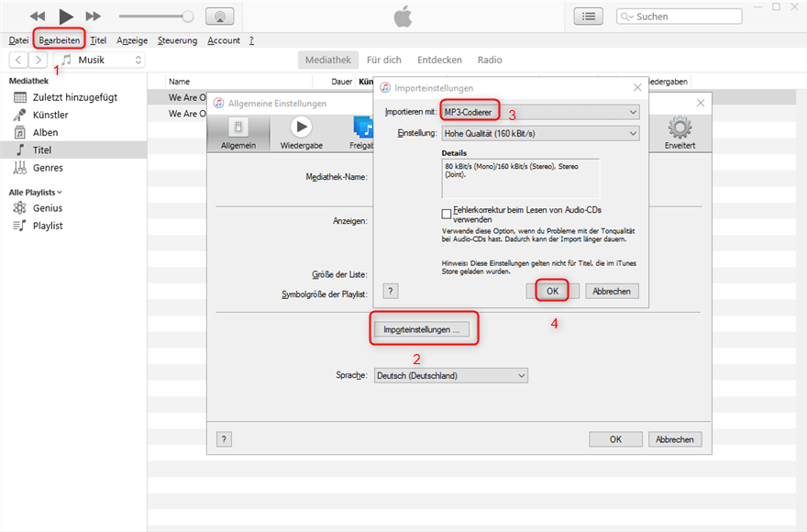807x532 pixels.
Task: Click the fast-forward next track button
Action: (x=94, y=17)
